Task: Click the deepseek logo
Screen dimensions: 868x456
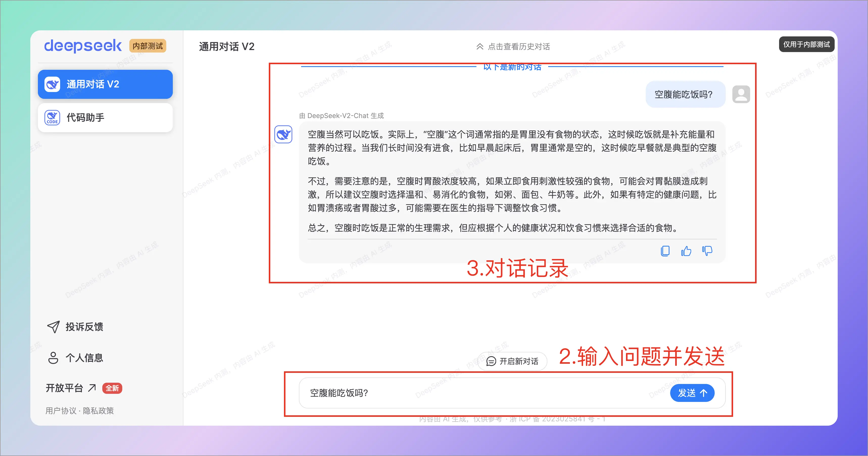Action: (83, 45)
